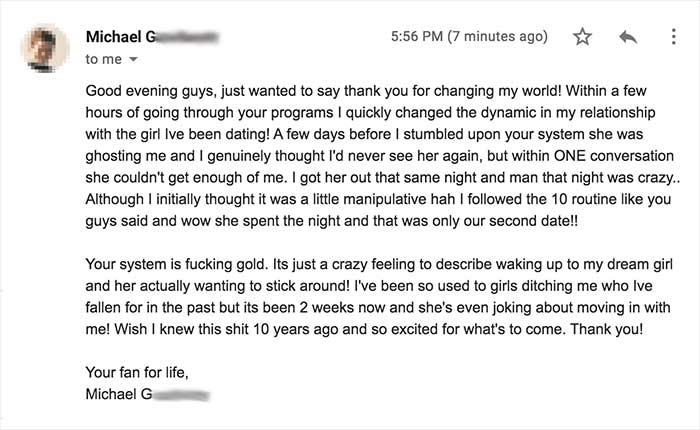700x430 pixels.
Task: Expand recipient details arrow beside "to me"
Action: pos(133,61)
